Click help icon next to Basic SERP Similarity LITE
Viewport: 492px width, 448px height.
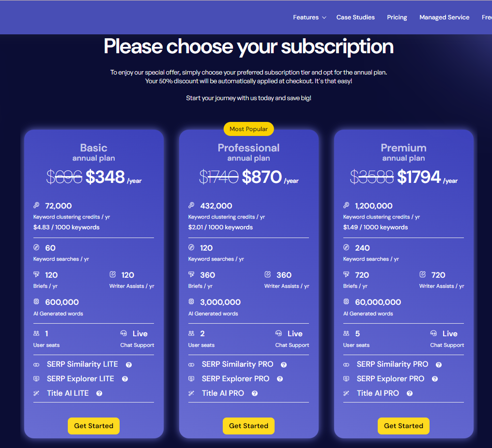(129, 365)
